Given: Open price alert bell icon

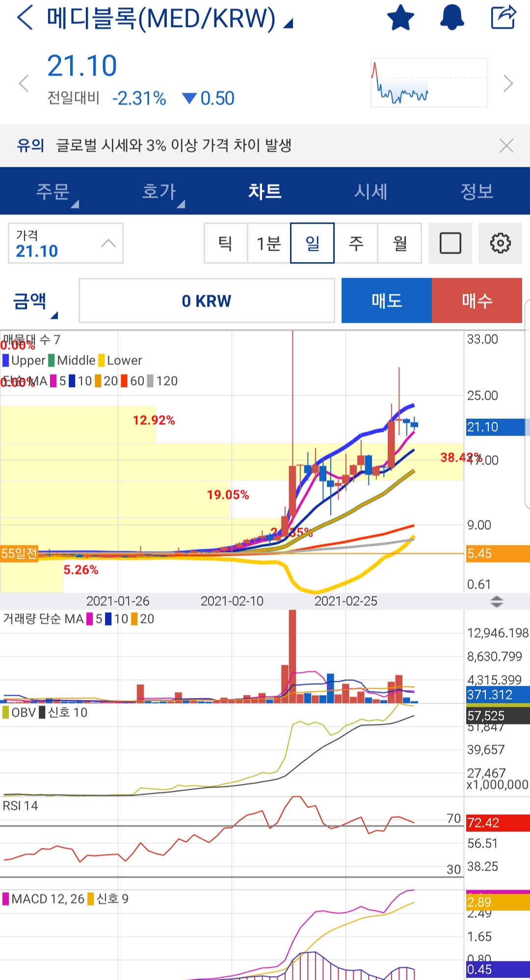Looking at the screenshot, I should 452,18.
